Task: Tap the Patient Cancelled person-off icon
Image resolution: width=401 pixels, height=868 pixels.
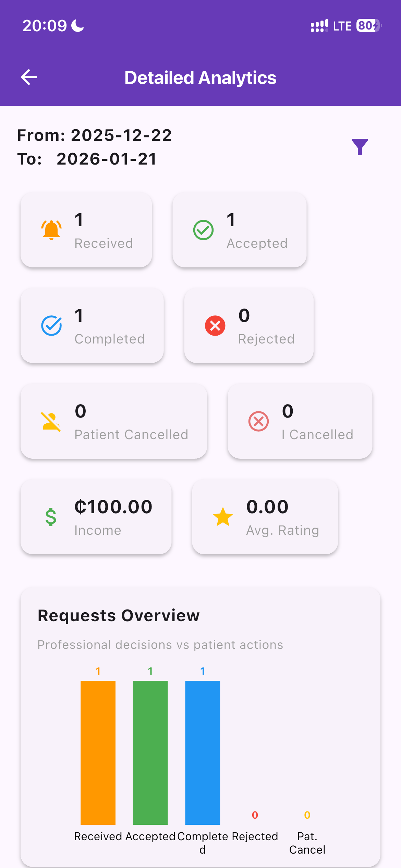Action: [x=51, y=421]
